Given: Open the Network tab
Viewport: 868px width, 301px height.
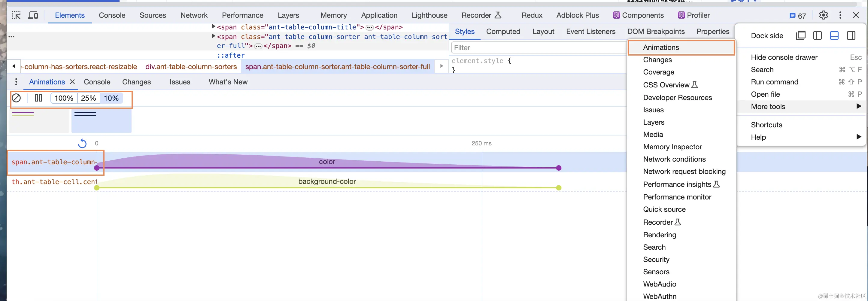Looking at the screenshot, I should point(194,15).
